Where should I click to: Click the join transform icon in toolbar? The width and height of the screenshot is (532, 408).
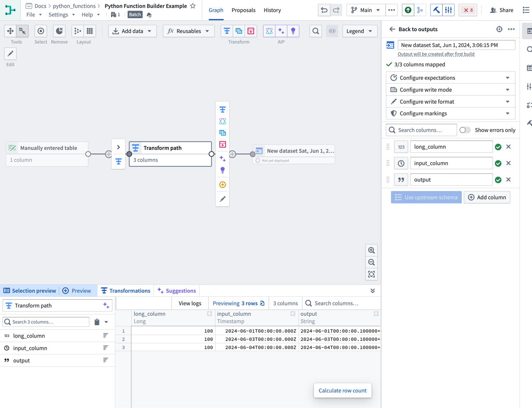coord(239,31)
